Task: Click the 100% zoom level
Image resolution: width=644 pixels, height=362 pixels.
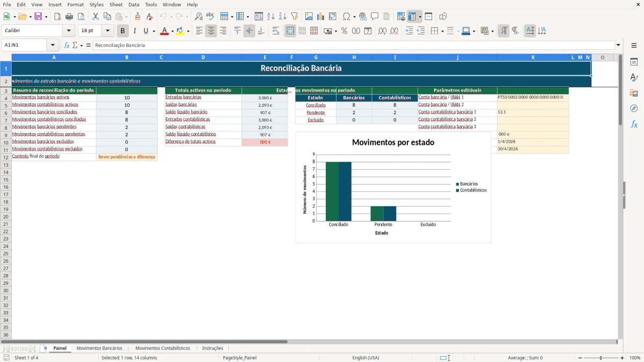Action: coord(635,358)
